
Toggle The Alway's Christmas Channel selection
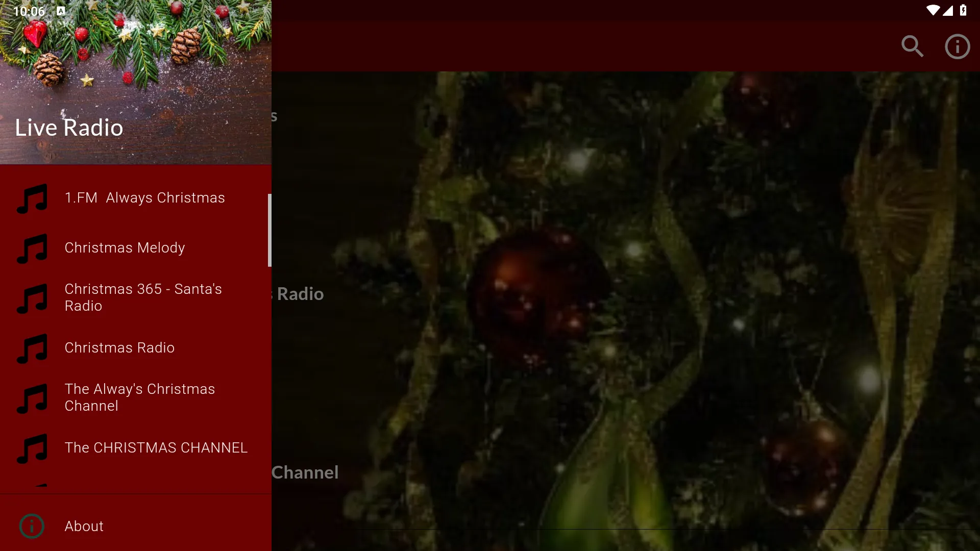[x=135, y=397]
